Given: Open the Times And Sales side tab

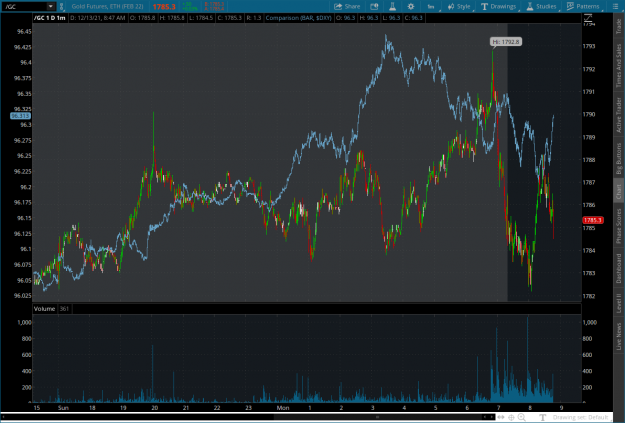Looking at the screenshot, I should pyautogui.click(x=619, y=65).
